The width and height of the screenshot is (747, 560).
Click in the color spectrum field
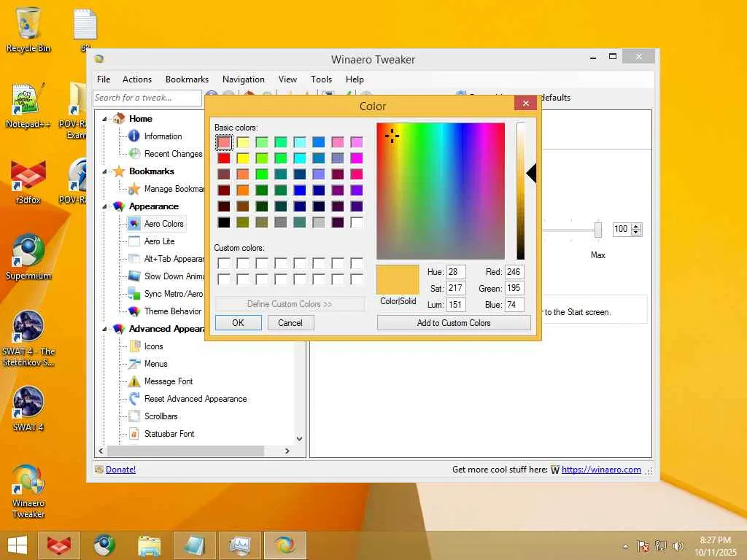(x=441, y=191)
